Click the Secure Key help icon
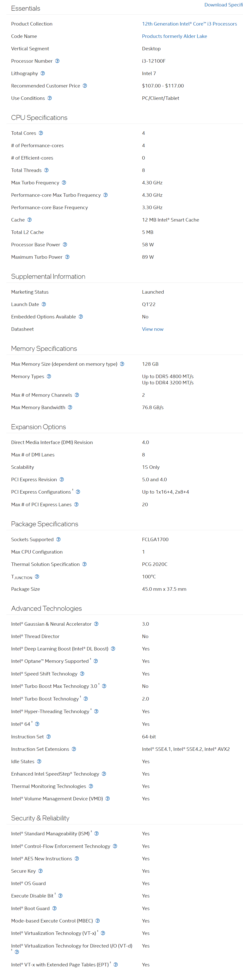Viewport: 243px width, 980px height. [41, 871]
